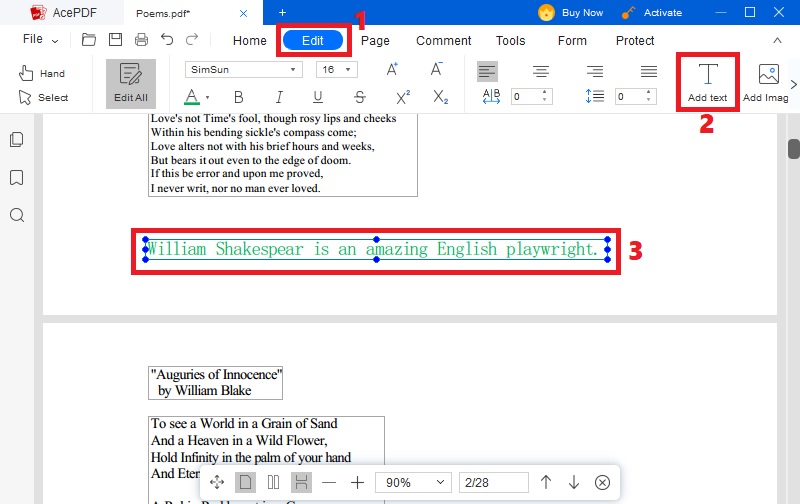Switch to the Comment tab

click(x=443, y=40)
